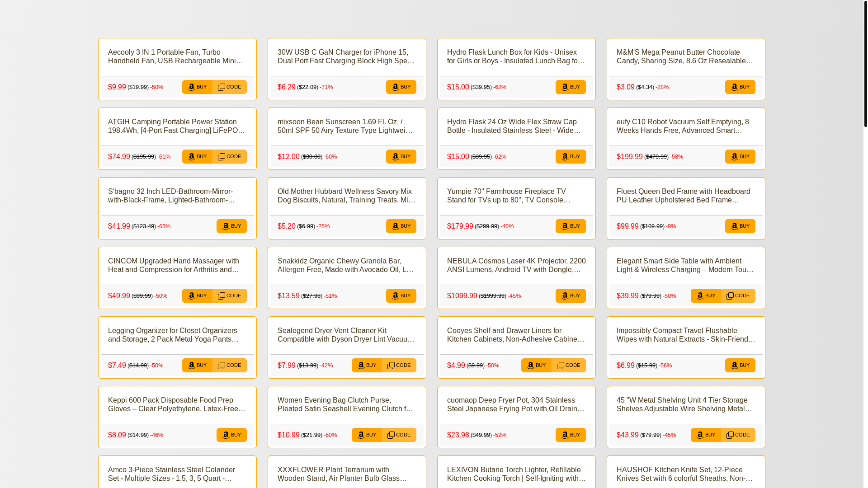Open NEBULA Cosmos Laser Projector title
This screenshot has width=868, height=488.
pyautogui.click(x=516, y=265)
